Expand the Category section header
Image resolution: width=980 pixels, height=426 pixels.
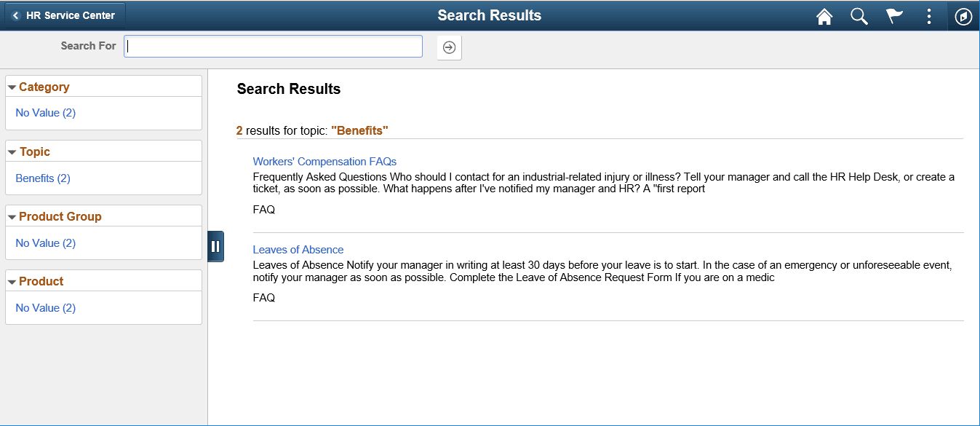click(47, 86)
